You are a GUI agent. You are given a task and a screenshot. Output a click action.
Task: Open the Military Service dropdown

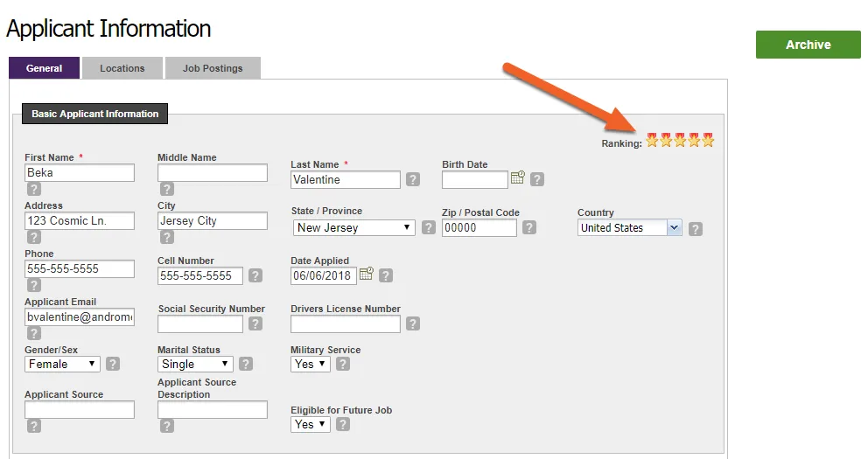pyautogui.click(x=310, y=364)
